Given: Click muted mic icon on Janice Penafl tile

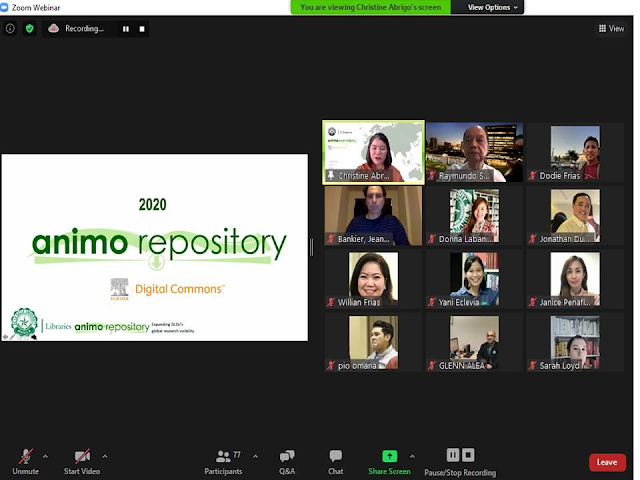Looking at the screenshot, I should click(x=532, y=302).
